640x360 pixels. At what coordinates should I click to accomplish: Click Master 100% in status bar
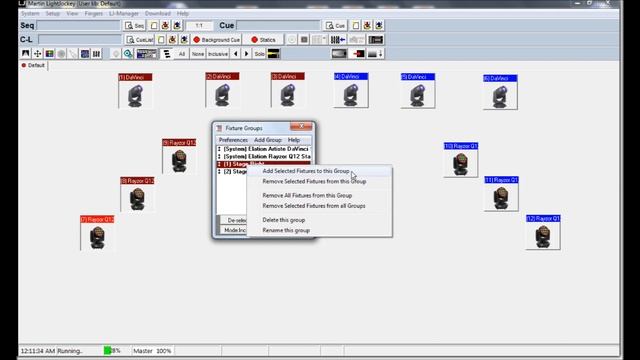pos(152,351)
